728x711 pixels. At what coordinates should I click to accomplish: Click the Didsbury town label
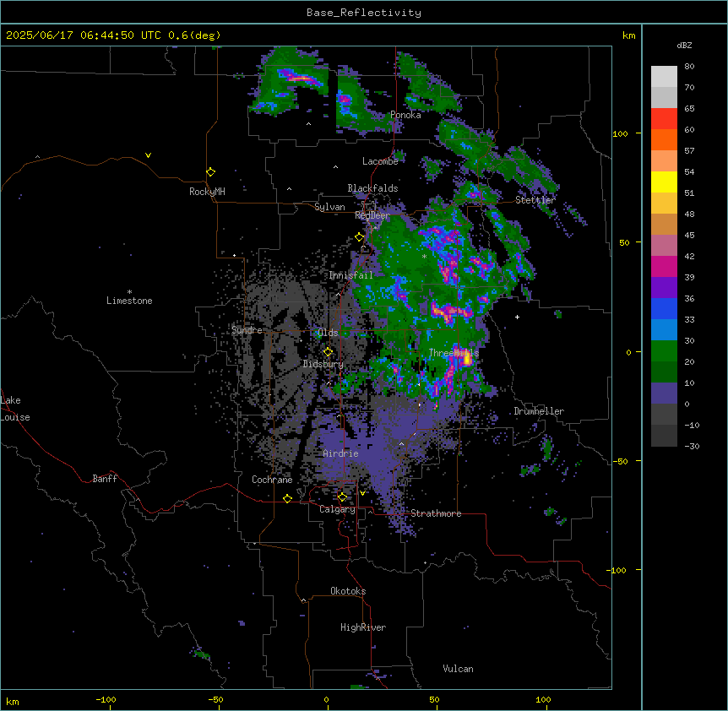(x=323, y=364)
